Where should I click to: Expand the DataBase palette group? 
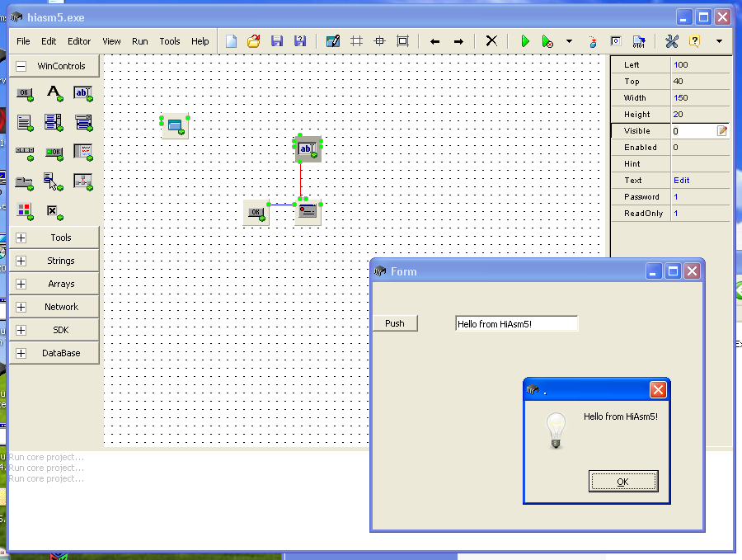[x=21, y=353]
